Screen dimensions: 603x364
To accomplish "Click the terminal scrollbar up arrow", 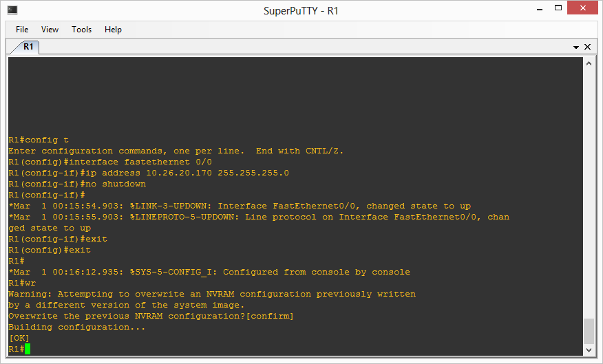I will 589,63.
